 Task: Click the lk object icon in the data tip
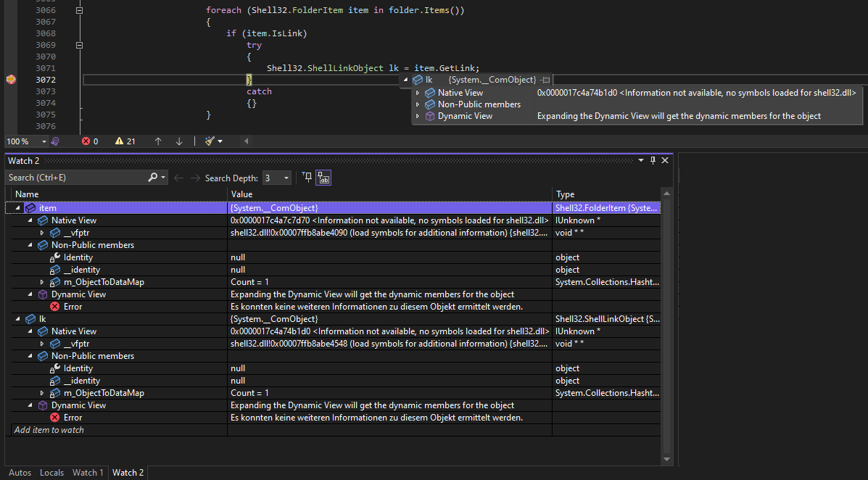pos(418,80)
